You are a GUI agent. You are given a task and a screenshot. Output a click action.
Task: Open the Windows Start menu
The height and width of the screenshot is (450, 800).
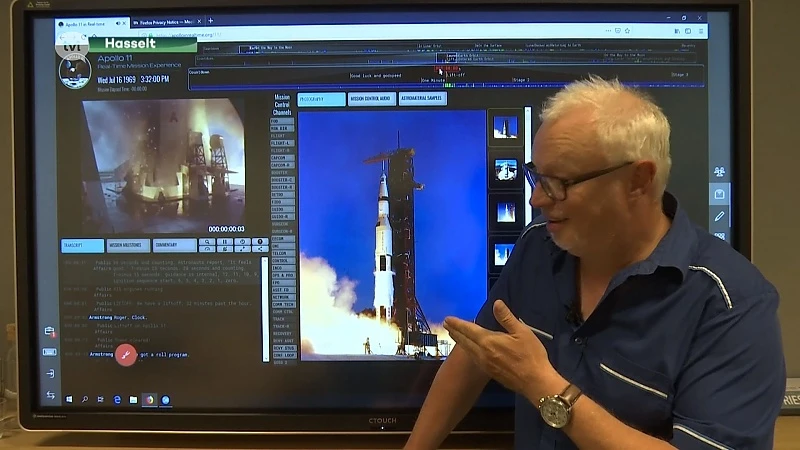(x=69, y=399)
